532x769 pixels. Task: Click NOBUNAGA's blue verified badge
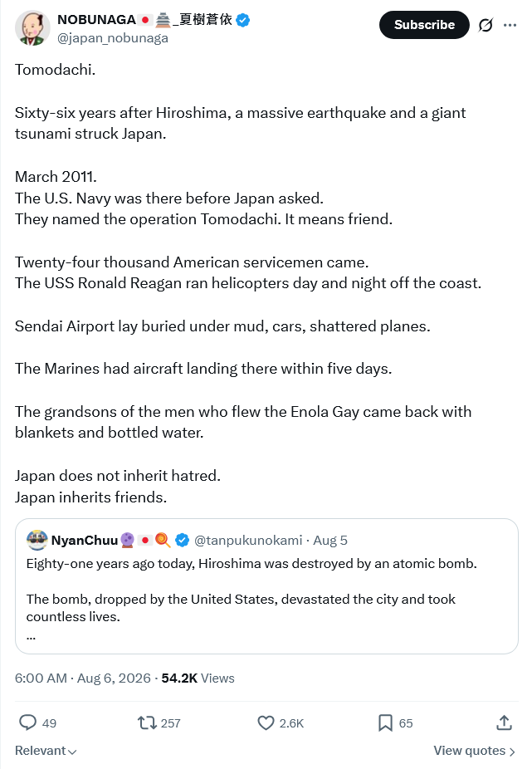point(242,20)
